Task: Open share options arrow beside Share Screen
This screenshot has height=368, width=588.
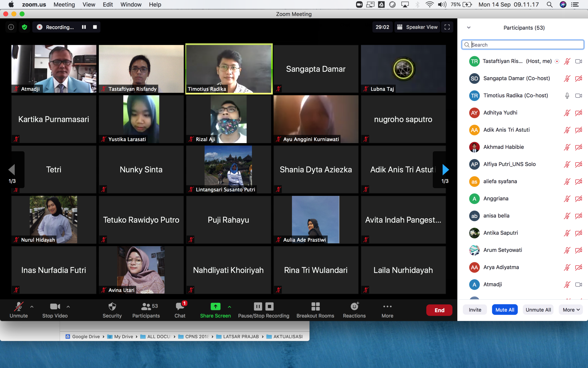Action: pyautogui.click(x=229, y=307)
